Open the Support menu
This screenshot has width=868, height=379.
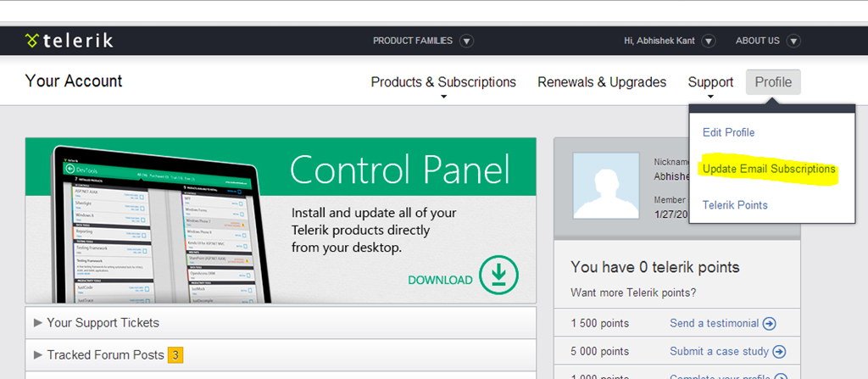710,82
